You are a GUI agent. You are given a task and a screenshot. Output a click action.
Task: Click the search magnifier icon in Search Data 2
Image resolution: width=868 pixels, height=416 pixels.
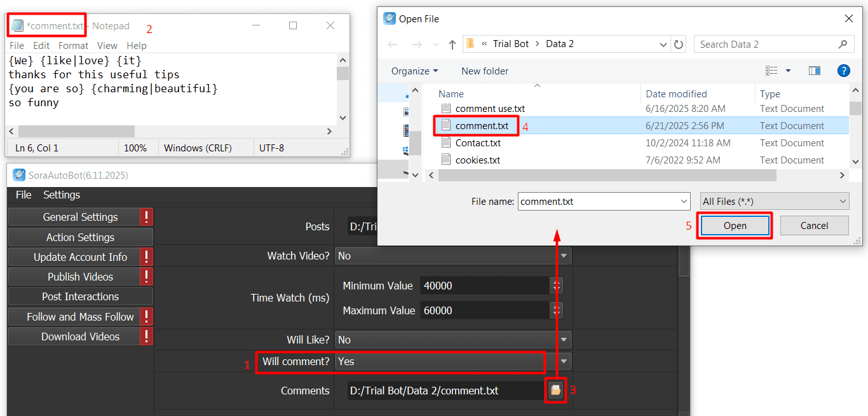click(x=843, y=45)
